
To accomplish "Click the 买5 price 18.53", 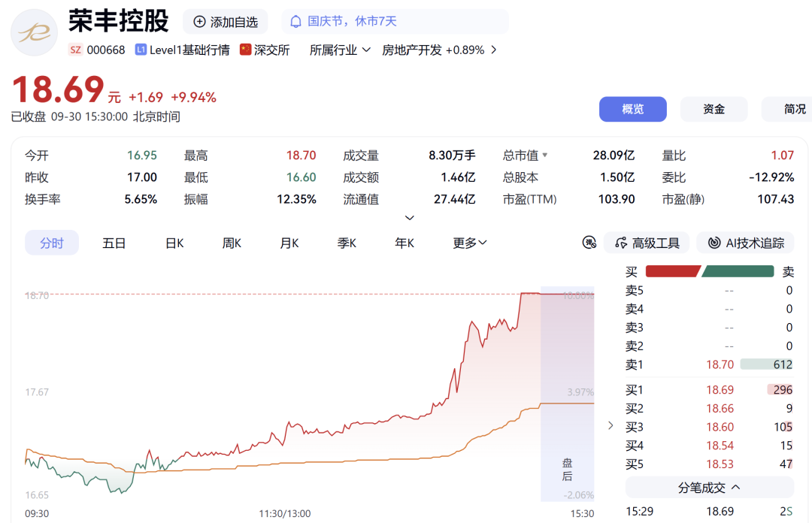I will point(720,464).
